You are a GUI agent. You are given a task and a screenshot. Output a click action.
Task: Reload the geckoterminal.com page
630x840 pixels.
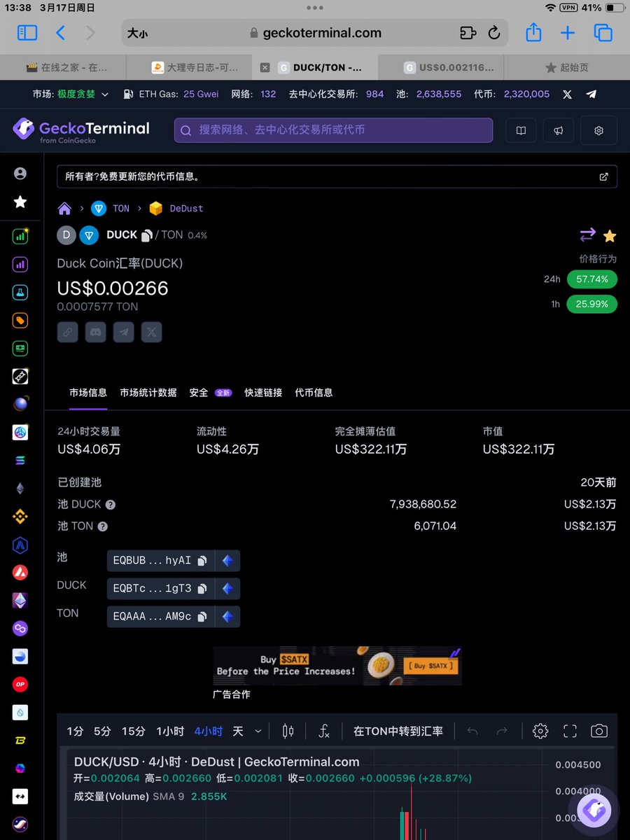pos(494,33)
